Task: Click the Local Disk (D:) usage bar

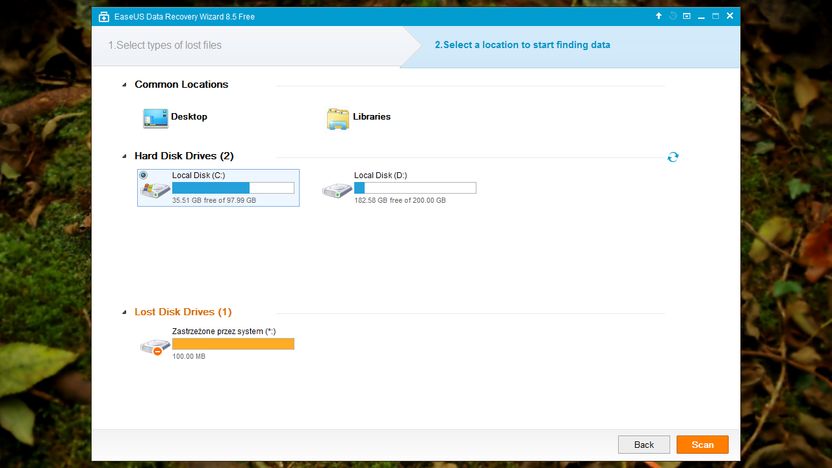Action: pos(415,188)
